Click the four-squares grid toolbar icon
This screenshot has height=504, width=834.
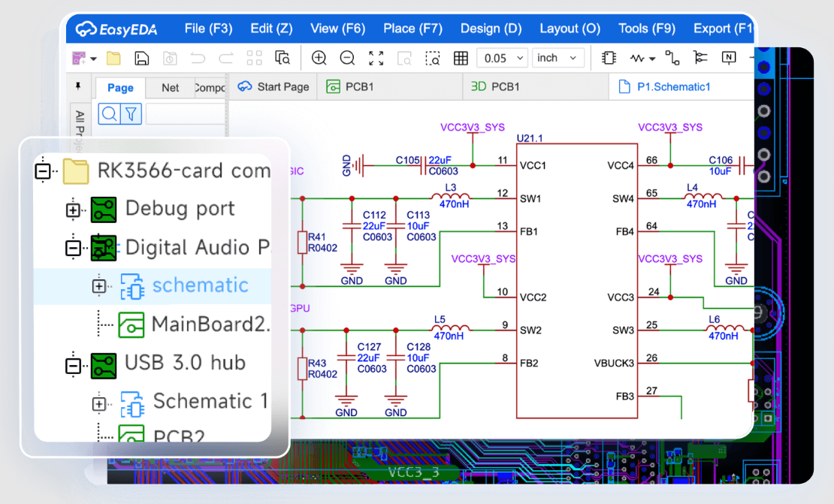(x=254, y=58)
